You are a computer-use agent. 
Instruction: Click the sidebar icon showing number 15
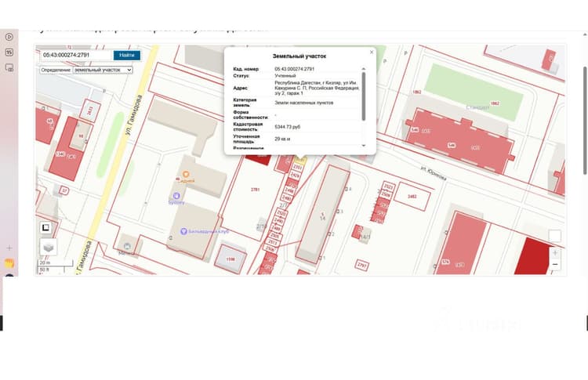9,52
